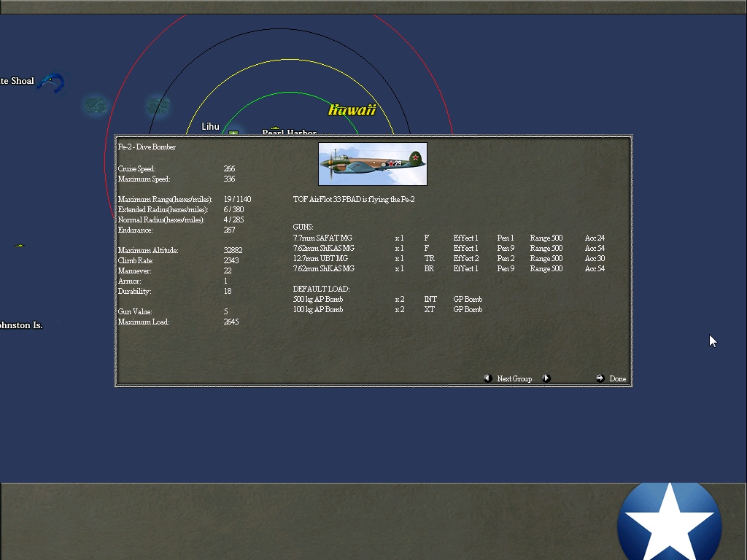This screenshot has height=560, width=747.
Task: Click the Durability value 18
Action: (228, 291)
